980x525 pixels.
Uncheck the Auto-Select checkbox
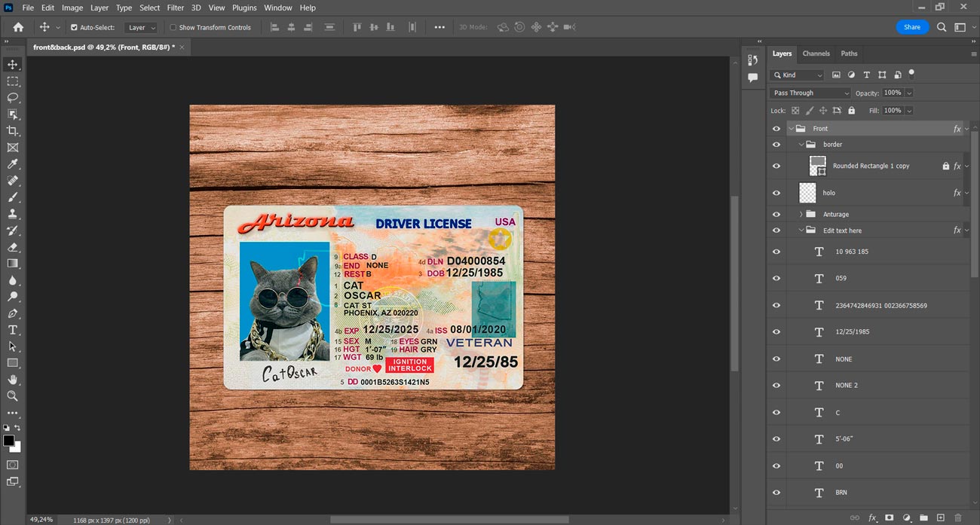74,28
